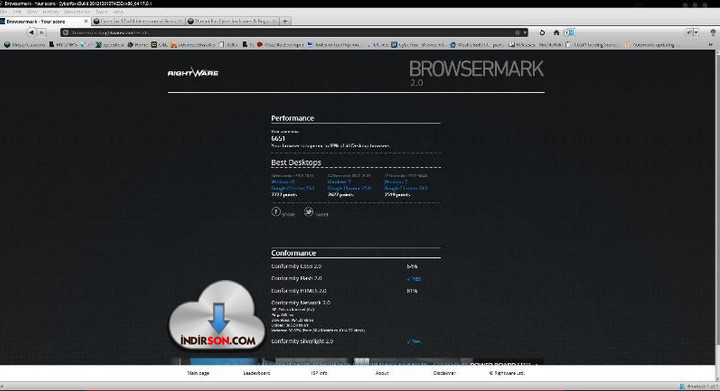Click the Main page footer link
The image size is (720, 391).
point(198,373)
